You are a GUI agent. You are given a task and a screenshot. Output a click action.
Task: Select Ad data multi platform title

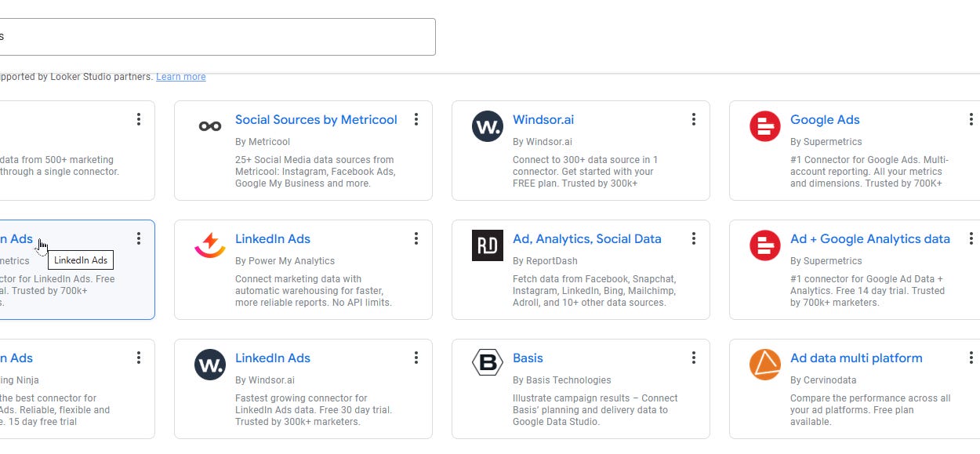pos(856,358)
